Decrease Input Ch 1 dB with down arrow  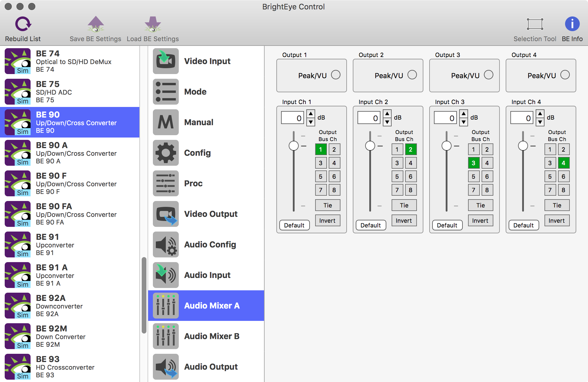311,122
